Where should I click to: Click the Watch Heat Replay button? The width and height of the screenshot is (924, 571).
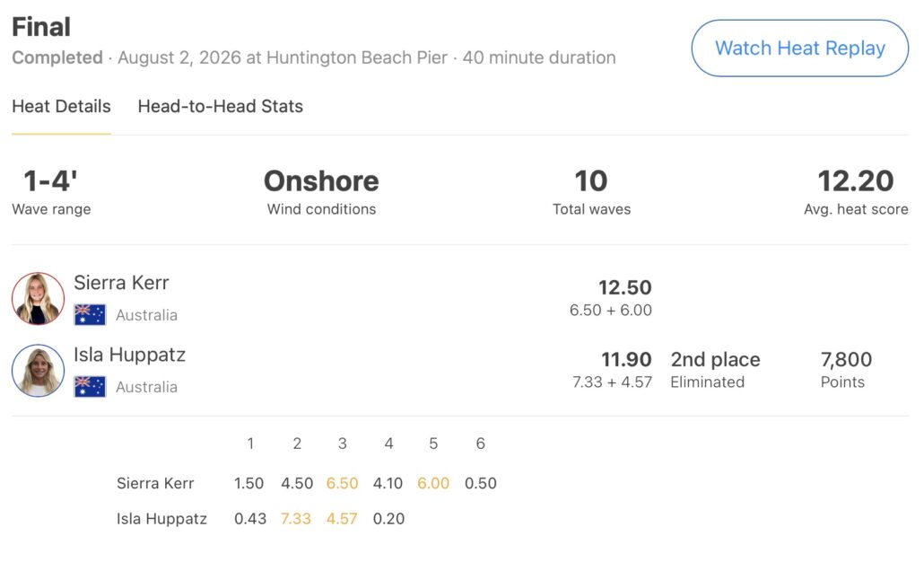[799, 48]
